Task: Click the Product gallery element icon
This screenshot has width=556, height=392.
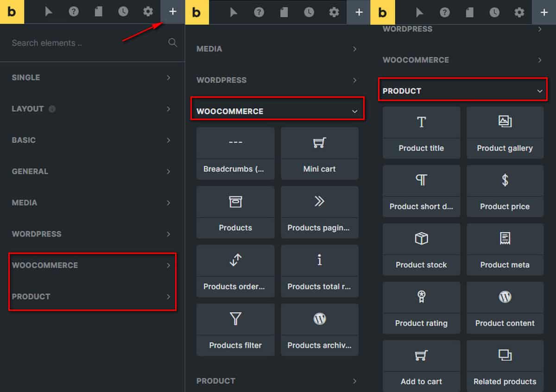Action: pos(505,122)
